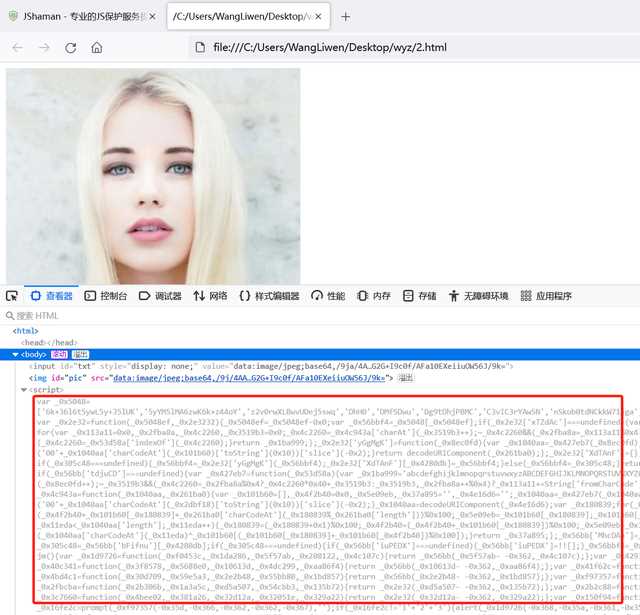Activate the element picker tool
Screen dimensions: 640x615
[x=12, y=296]
